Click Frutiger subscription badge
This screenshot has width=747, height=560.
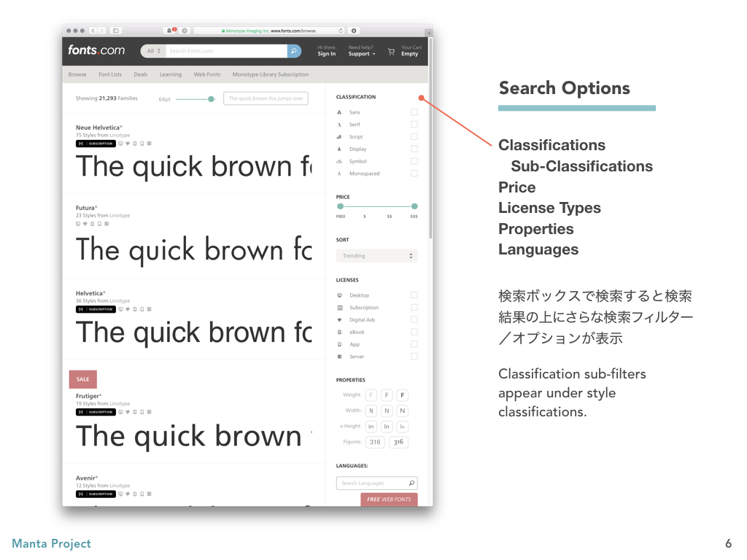[96, 412]
